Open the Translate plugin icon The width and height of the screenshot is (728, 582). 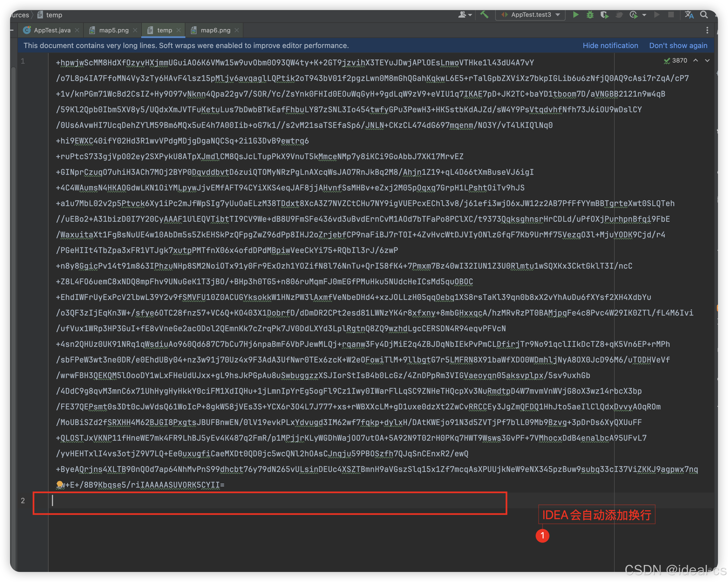[x=689, y=15]
